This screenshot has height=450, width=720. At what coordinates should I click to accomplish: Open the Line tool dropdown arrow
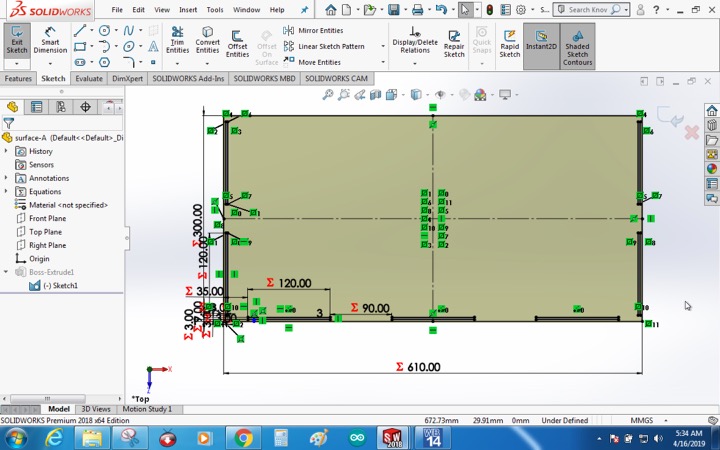coord(91,31)
